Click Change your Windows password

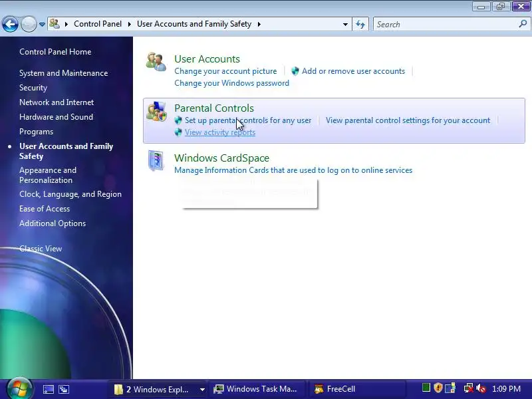click(231, 82)
